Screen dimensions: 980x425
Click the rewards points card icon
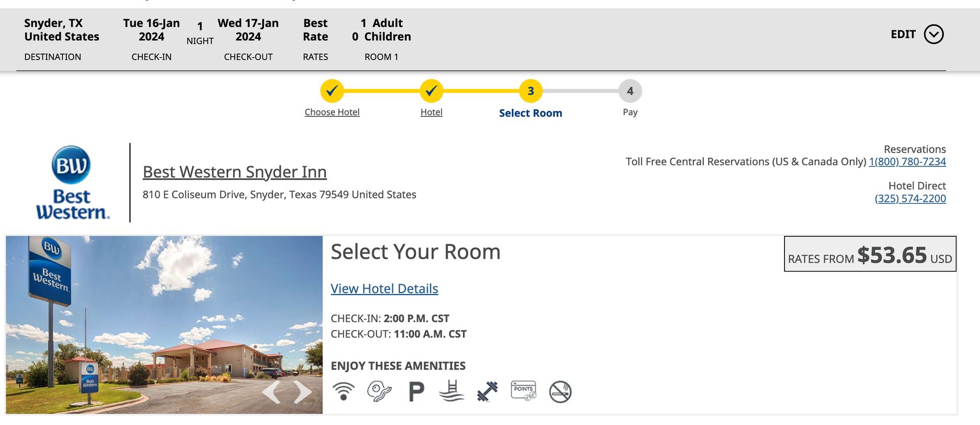click(523, 391)
